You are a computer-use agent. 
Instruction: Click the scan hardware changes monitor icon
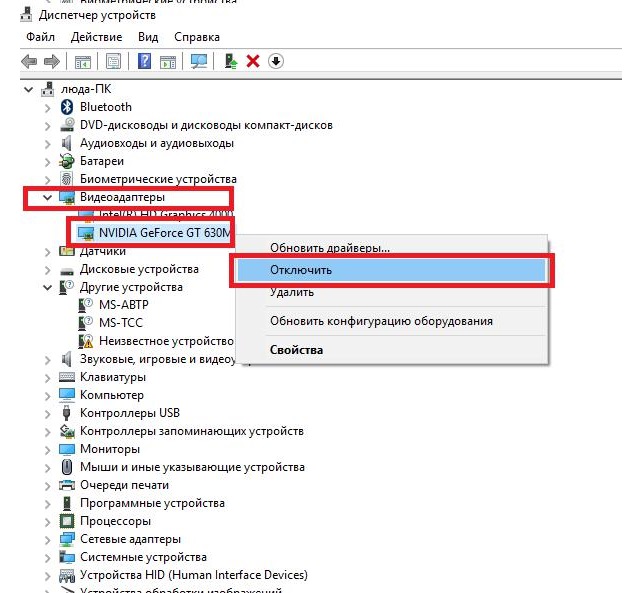click(199, 62)
